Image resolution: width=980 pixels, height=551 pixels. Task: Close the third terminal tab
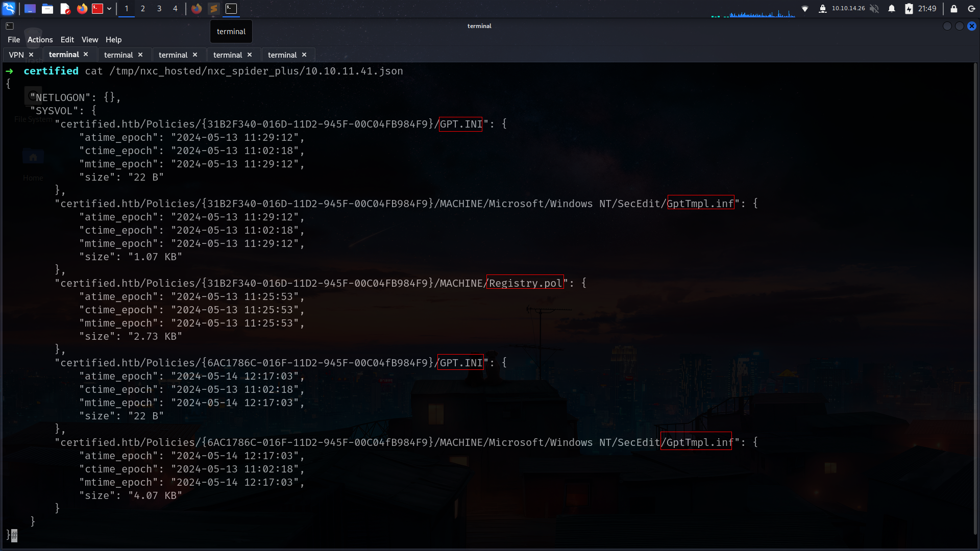coord(195,55)
